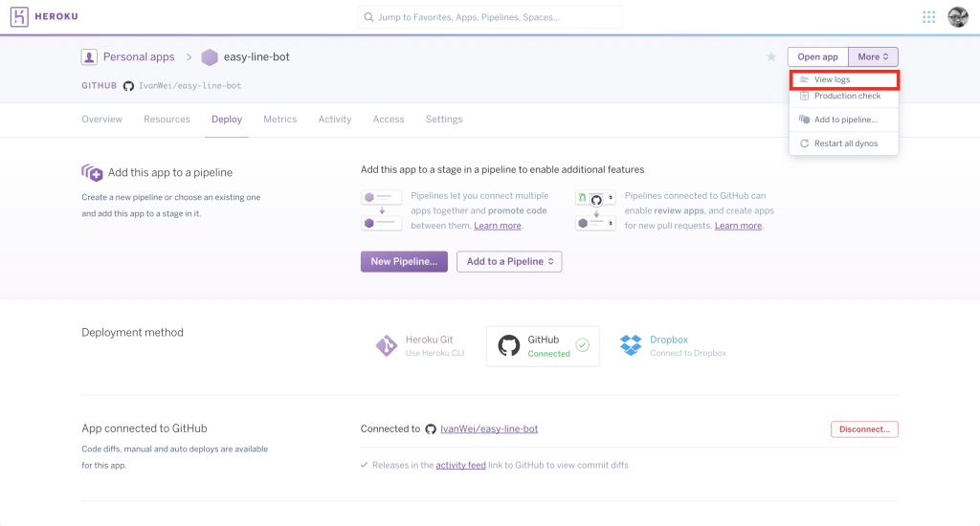Click Learn more under review apps
This screenshot has height=526, width=980.
click(738, 226)
